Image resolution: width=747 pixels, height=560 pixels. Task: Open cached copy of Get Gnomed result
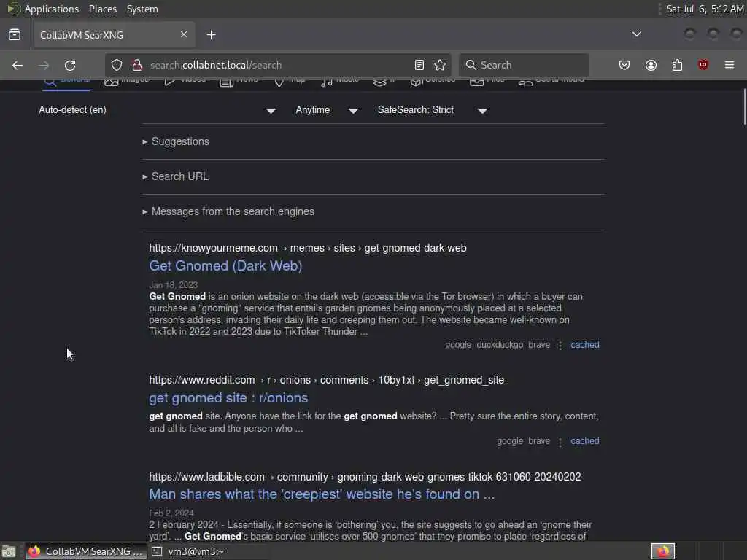[584, 345]
